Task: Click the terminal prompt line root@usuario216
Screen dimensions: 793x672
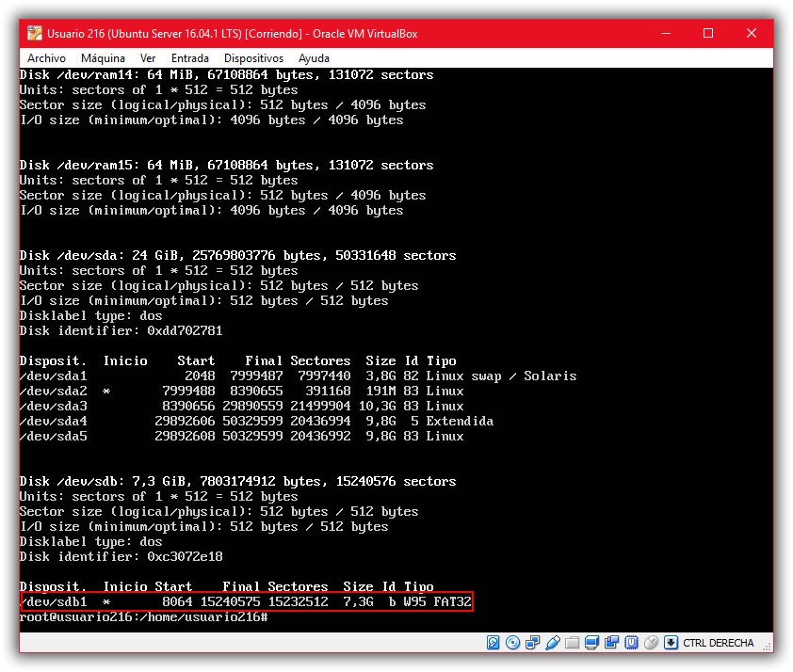Action: [x=143, y=616]
